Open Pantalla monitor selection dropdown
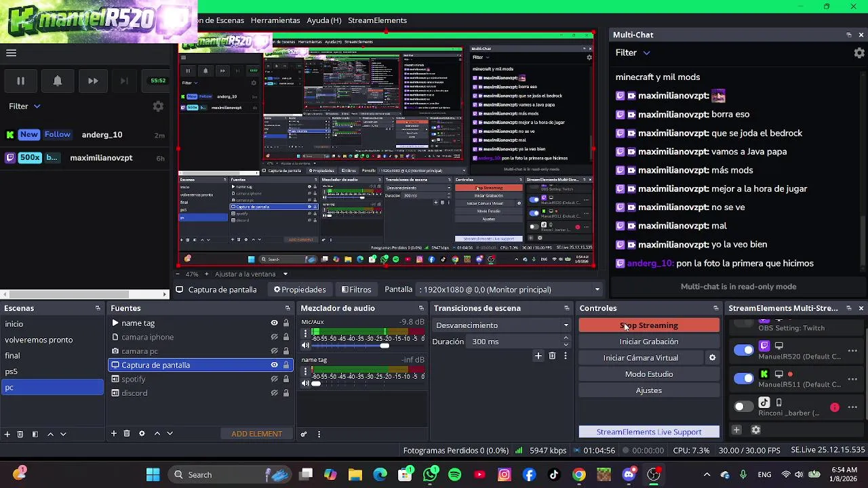This screenshot has height=488, width=868. tap(510, 289)
